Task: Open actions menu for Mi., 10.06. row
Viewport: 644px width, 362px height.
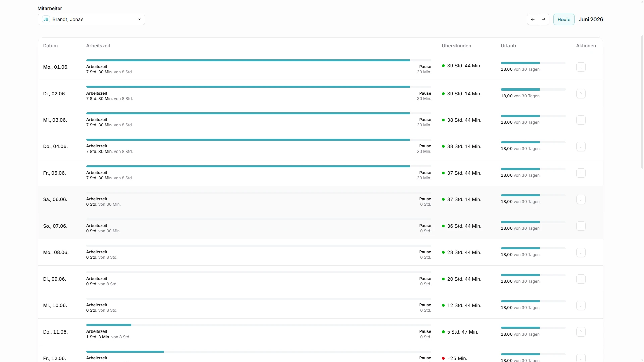Action: click(581, 305)
